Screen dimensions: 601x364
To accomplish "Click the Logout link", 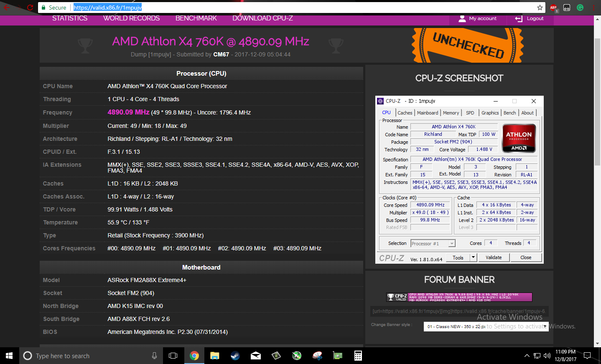I will point(535,18).
